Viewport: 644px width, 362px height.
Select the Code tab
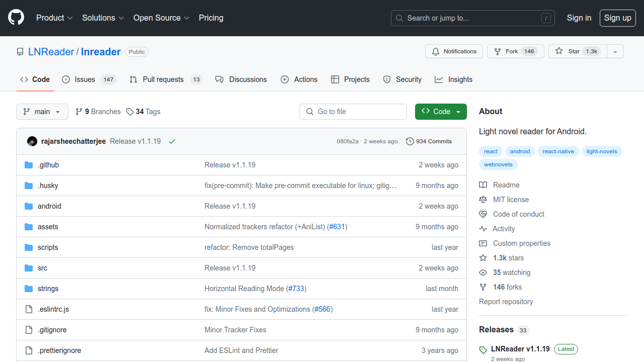[35, 79]
